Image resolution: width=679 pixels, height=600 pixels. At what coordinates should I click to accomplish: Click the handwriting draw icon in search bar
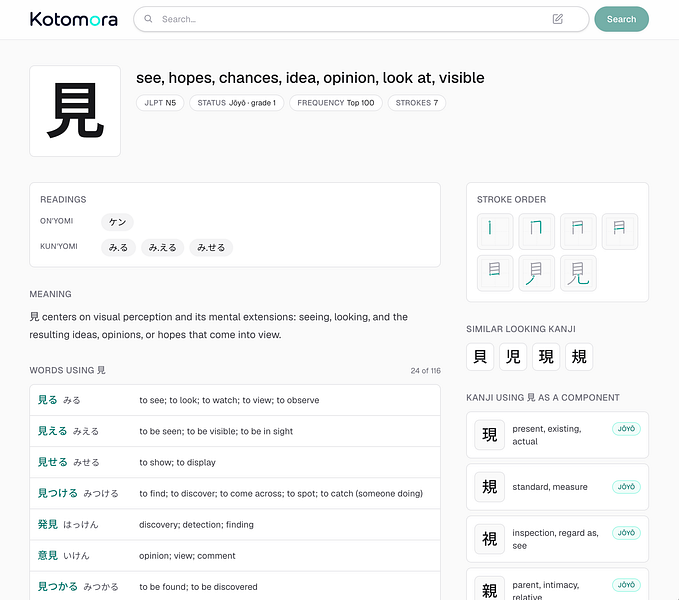point(557,19)
